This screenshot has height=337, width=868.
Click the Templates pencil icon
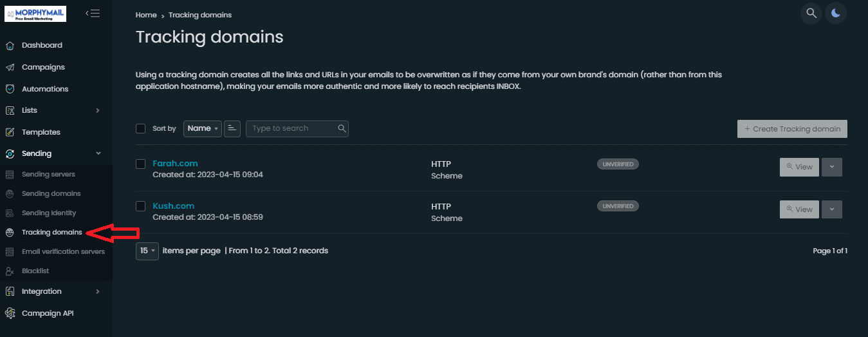point(10,132)
